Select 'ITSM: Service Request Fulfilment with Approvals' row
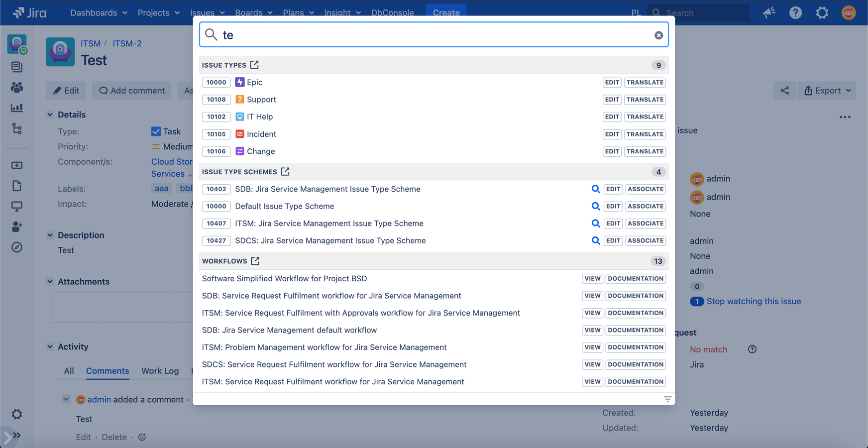868x448 pixels. [x=434, y=313]
